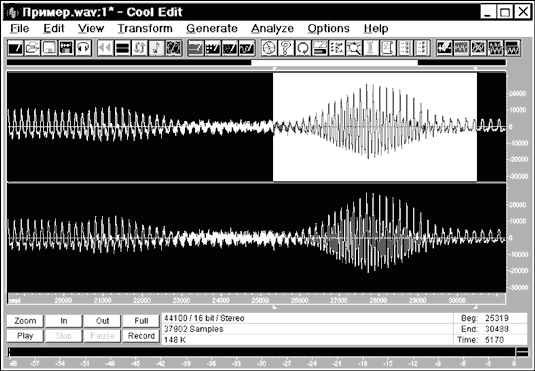Open the Options menu

329,28
